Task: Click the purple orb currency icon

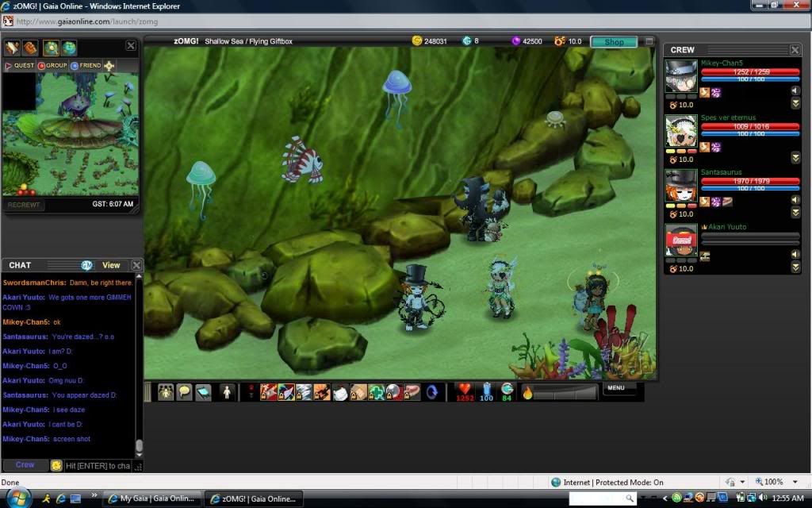Action: coord(515,41)
